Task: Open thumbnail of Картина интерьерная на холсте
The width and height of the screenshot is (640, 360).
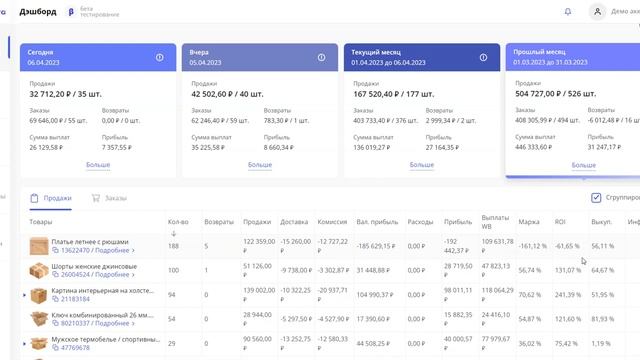Action: point(39,295)
